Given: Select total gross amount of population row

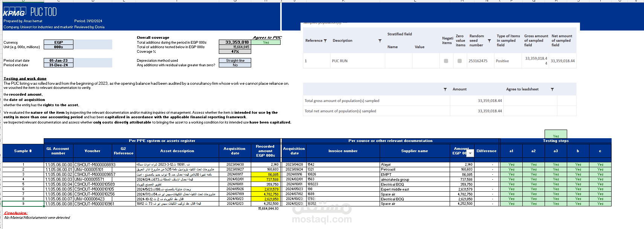Looking at the screenshot, I should tap(440, 101).
